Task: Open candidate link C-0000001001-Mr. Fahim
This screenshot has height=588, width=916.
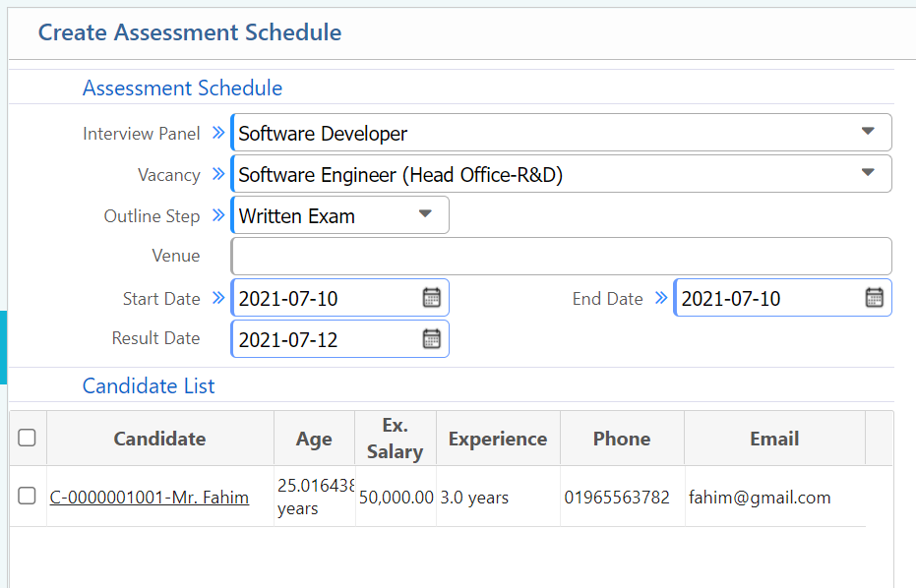Action: click(150, 497)
